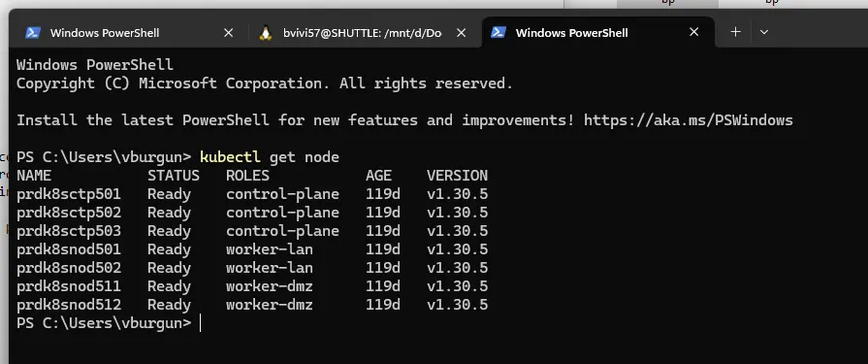Expand the new tab profile dropdown chevron
The width and height of the screenshot is (868, 364).
coord(764,32)
